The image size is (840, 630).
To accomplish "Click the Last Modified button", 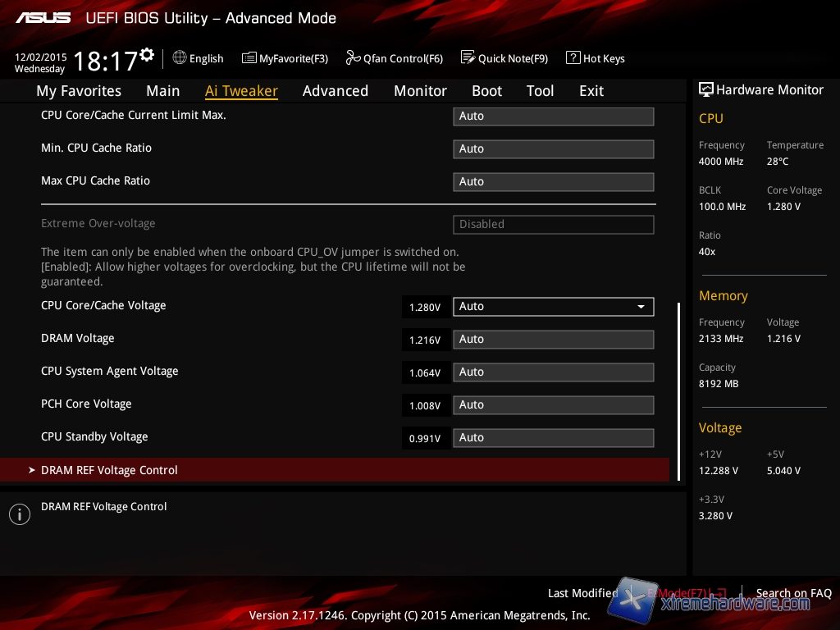I will (582, 593).
